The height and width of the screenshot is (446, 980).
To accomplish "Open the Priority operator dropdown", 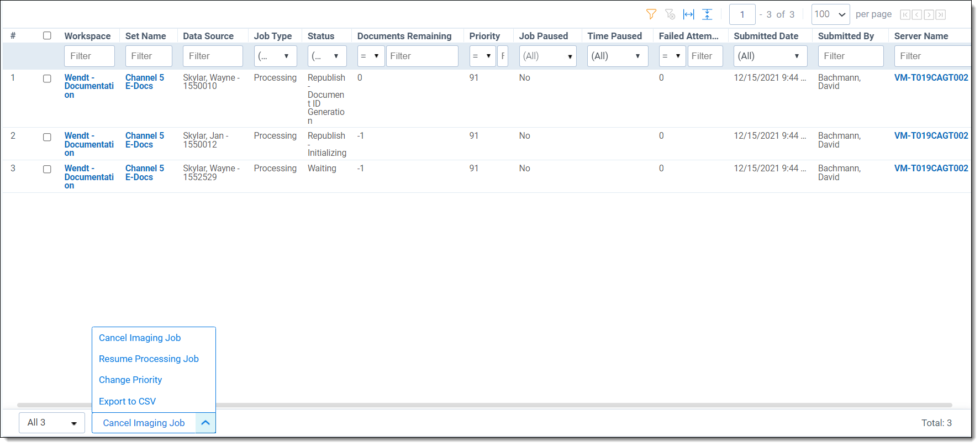I will [x=482, y=56].
